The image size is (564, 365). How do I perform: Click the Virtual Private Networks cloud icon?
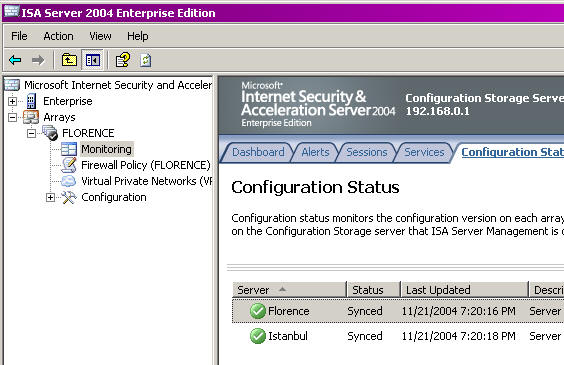point(69,181)
